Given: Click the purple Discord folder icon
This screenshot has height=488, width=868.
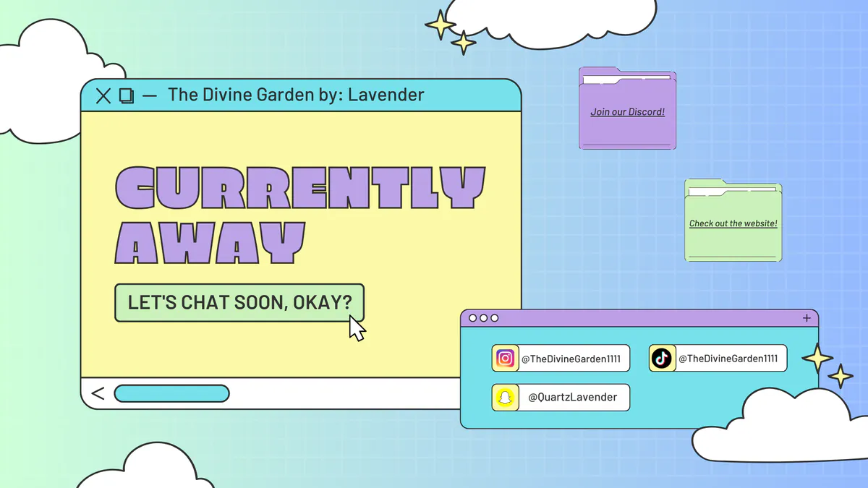Looking at the screenshot, I should (x=628, y=110).
